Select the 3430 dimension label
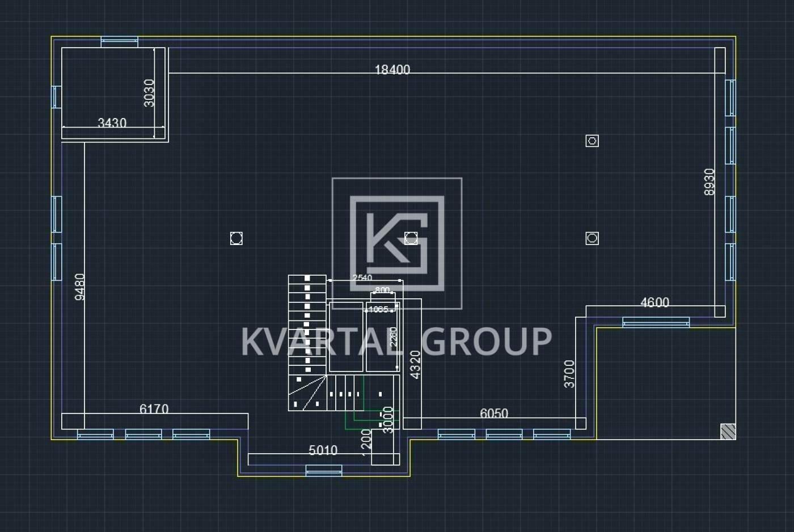The height and width of the screenshot is (532, 794). coord(112,123)
